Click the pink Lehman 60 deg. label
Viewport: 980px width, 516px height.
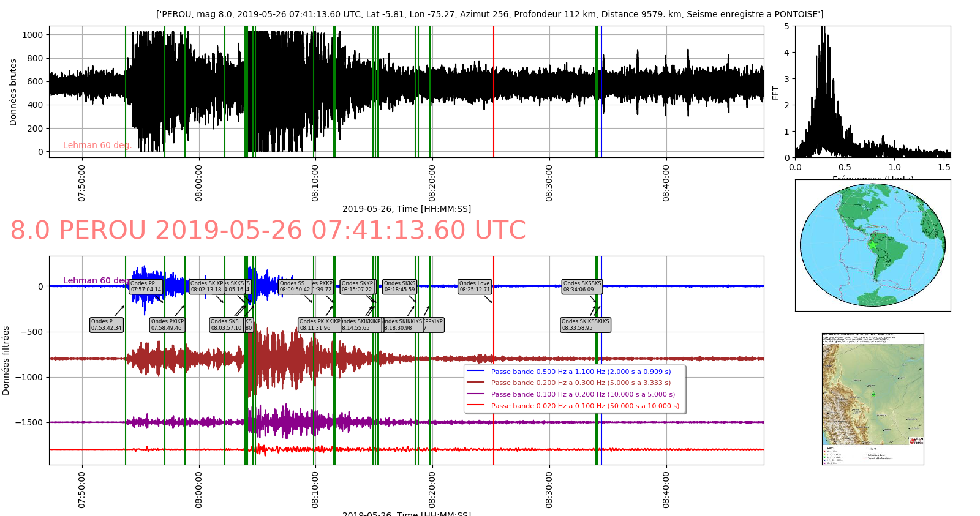pos(97,145)
